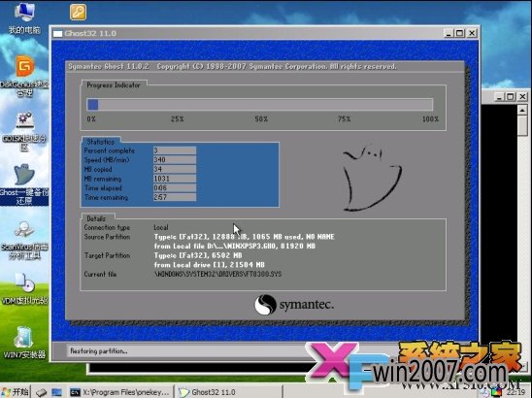The width and height of the screenshot is (532, 398).
Task: Click the Start button on the taskbar
Action: click(x=16, y=392)
